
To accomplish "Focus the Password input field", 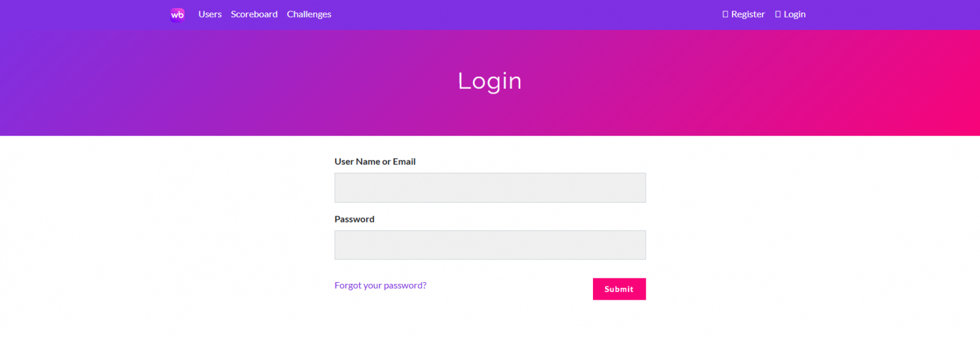I will tap(490, 245).
